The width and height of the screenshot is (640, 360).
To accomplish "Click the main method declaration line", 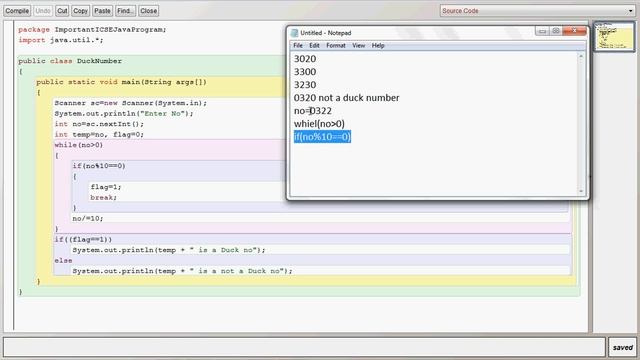I will 121,82.
